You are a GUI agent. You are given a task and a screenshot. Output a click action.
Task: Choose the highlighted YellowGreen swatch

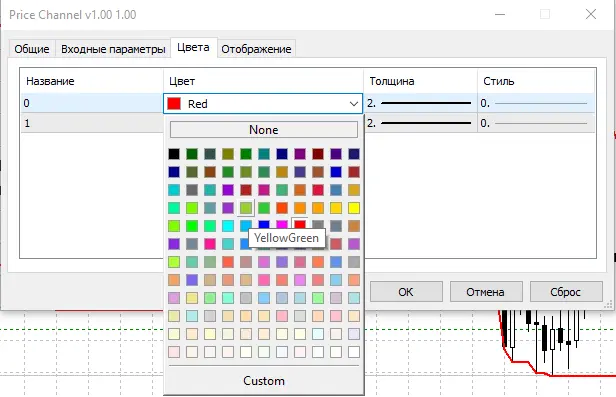click(246, 208)
